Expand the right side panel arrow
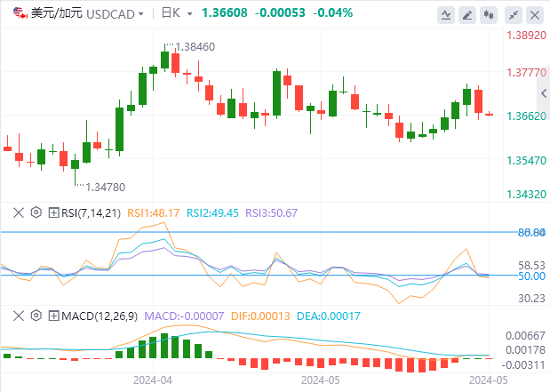 click(x=544, y=93)
